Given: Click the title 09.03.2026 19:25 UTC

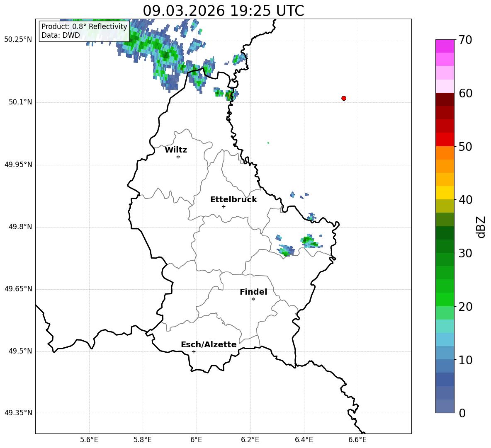Looking at the screenshot, I should pyautogui.click(x=224, y=11).
